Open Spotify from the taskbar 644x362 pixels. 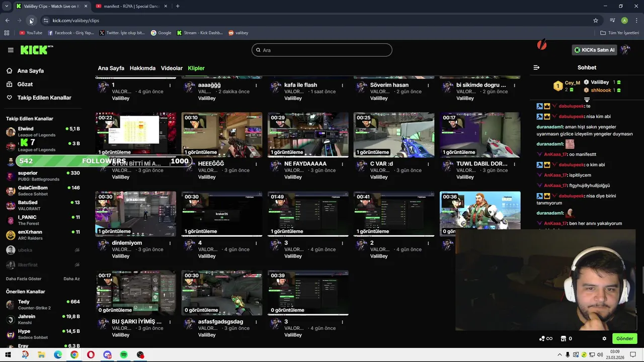124,355
